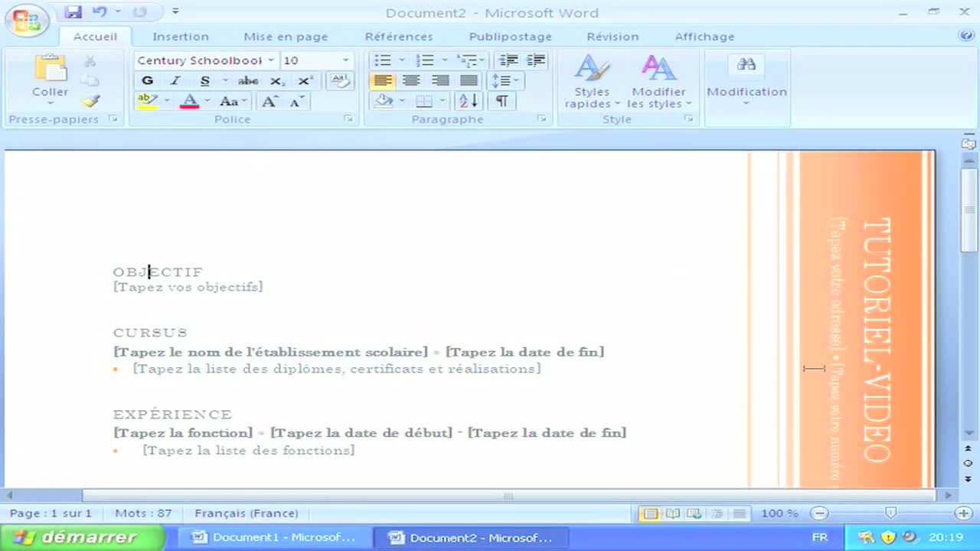Toggle bold with the G icon
The image size is (980, 551).
coord(147,80)
